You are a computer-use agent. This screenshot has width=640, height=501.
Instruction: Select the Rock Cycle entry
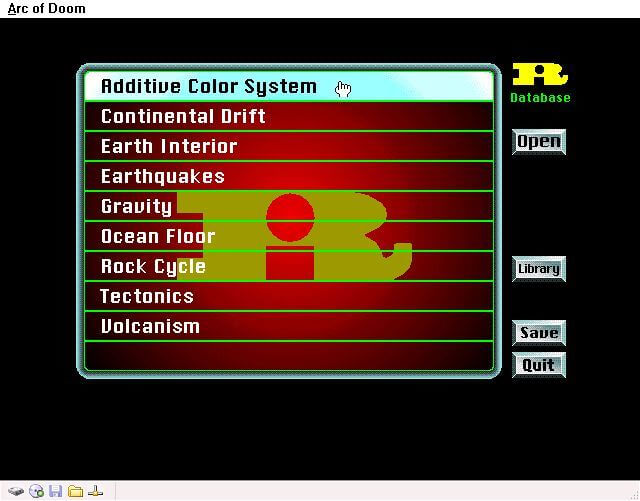[x=289, y=266]
